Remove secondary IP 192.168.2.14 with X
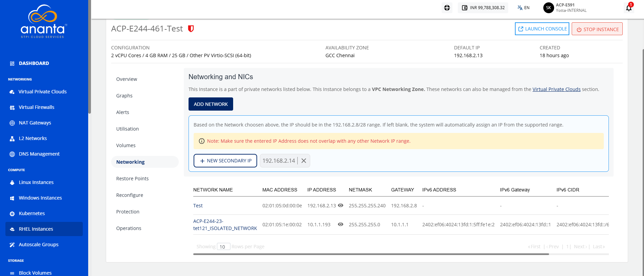 (304, 161)
